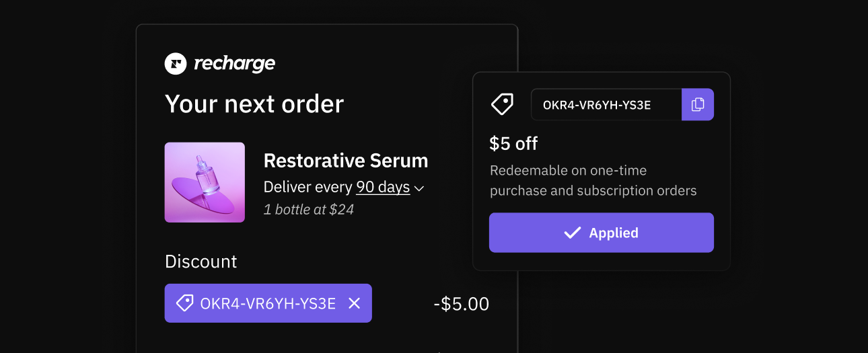This screenshot has width=868, height=353.
Task: Click the price tag icon in coupon card
Action: click(502, 104)
